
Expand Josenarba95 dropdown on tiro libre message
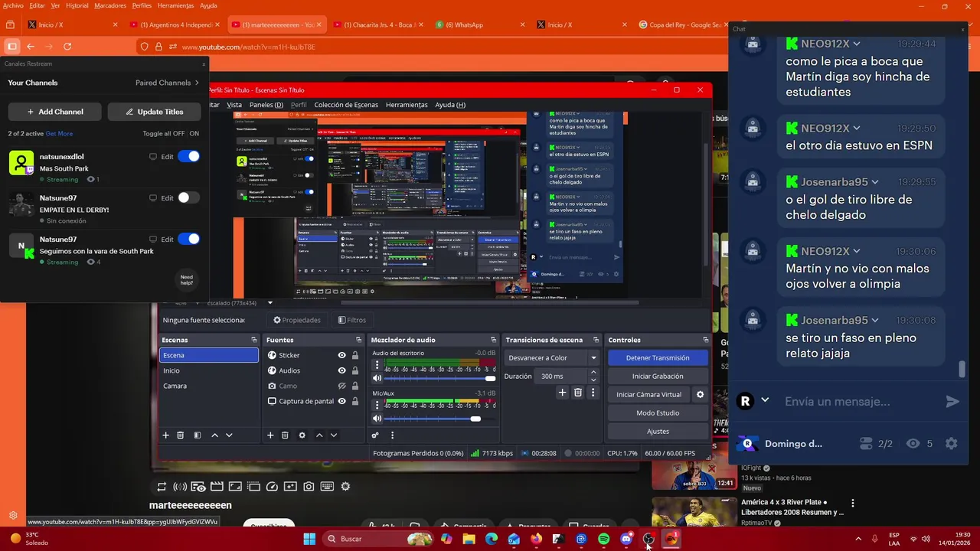point(875,182)
